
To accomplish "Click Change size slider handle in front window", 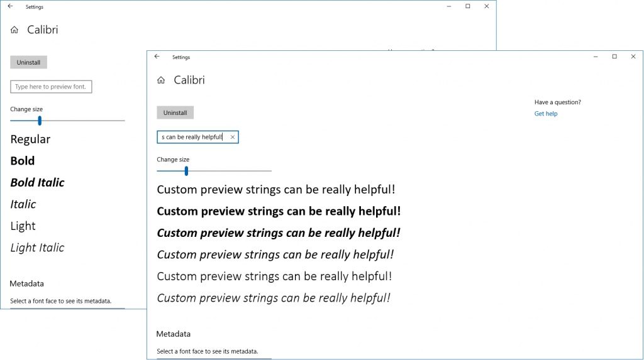I will coord(186,171).
